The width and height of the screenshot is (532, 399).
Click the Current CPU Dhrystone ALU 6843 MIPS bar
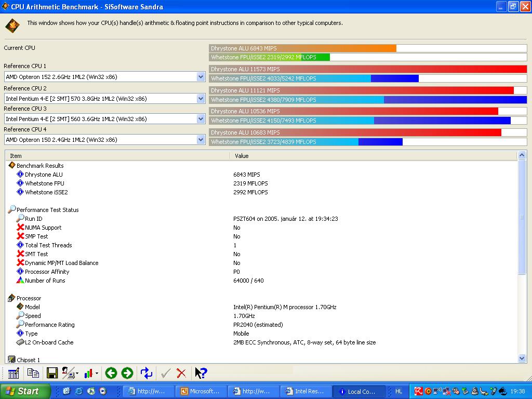tap(368, 48)
